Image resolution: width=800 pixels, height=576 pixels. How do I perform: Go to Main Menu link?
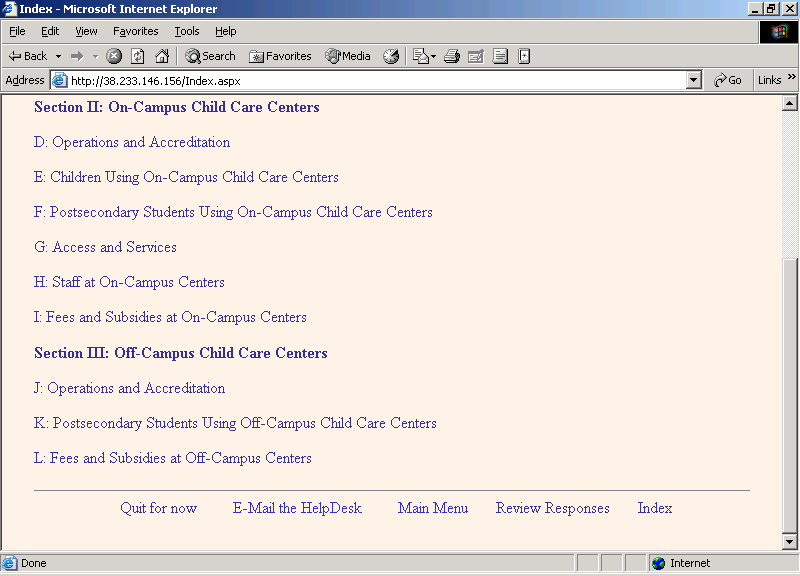coord(433,508)
